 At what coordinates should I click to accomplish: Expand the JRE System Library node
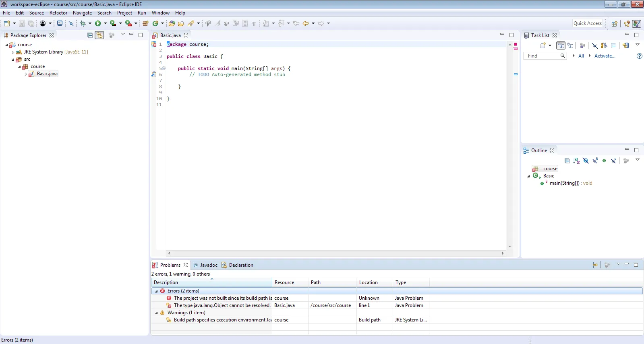[x=13, y=52]
